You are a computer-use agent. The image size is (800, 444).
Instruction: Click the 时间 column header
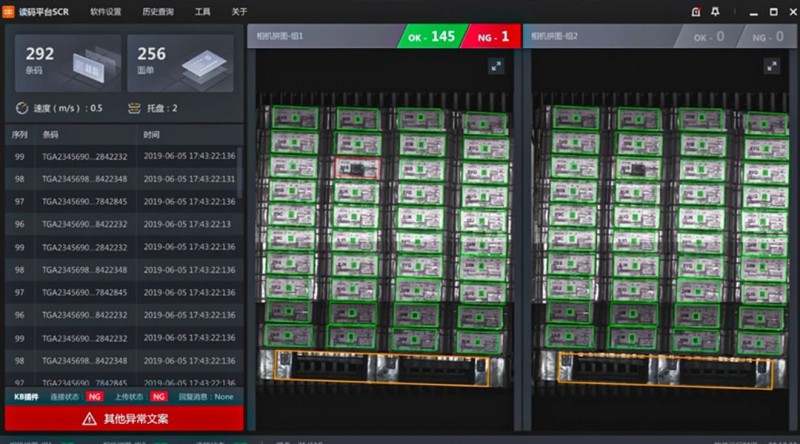coord(151,134)
